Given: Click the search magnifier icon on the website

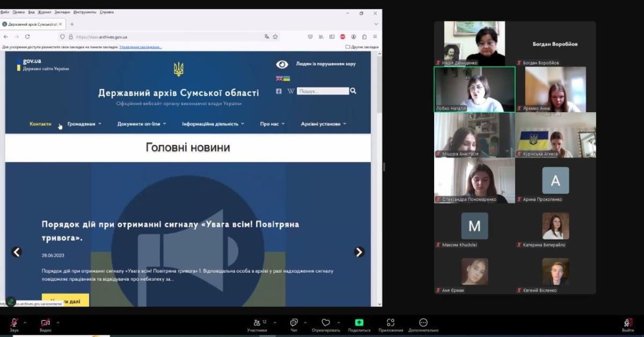Looking at the screenshot, I should [x=353, y=91].
